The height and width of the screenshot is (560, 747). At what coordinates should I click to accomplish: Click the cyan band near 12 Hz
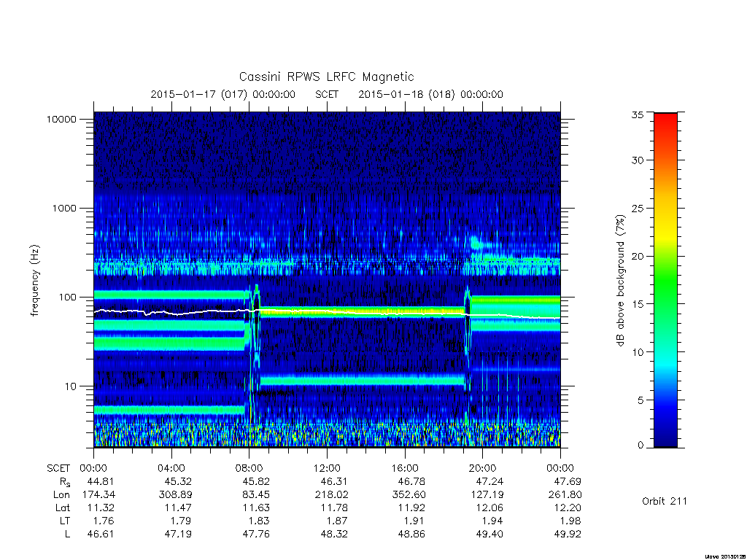[x=362, y=380]
